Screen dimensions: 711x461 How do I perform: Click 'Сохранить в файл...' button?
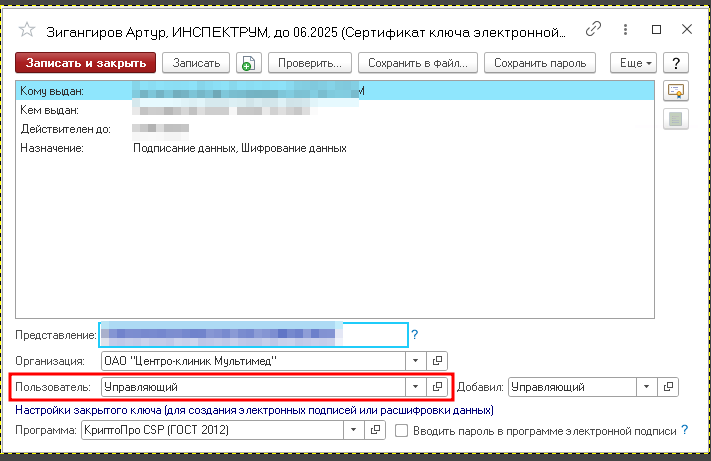418,63
